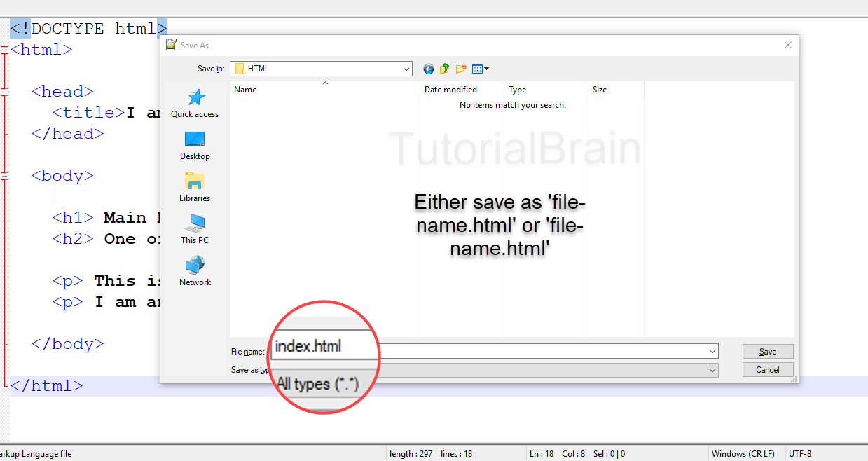Click the UTF-8 encoding status entry
This screenshot has height=461, width=868.
(x=800, y=454)
